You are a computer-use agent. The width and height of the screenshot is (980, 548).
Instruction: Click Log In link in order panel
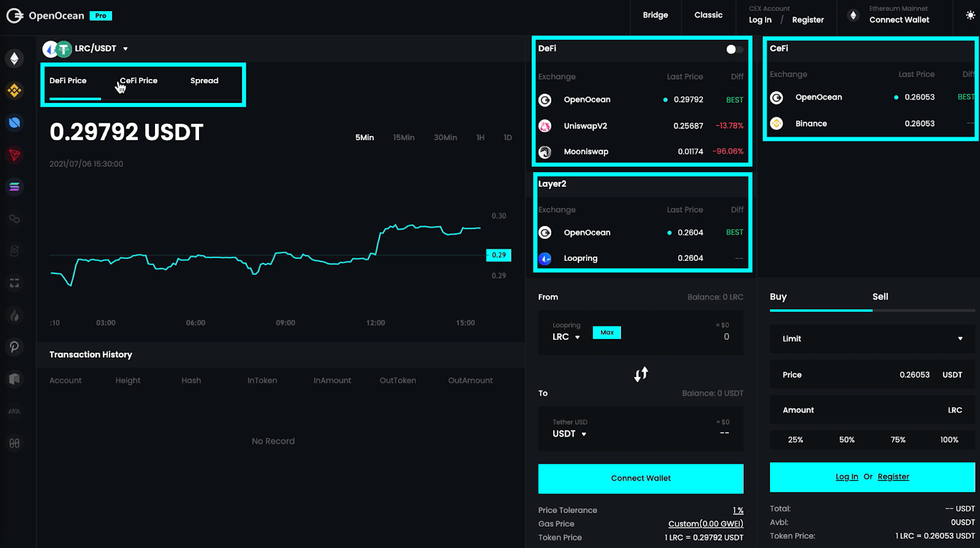pos(846,477)
